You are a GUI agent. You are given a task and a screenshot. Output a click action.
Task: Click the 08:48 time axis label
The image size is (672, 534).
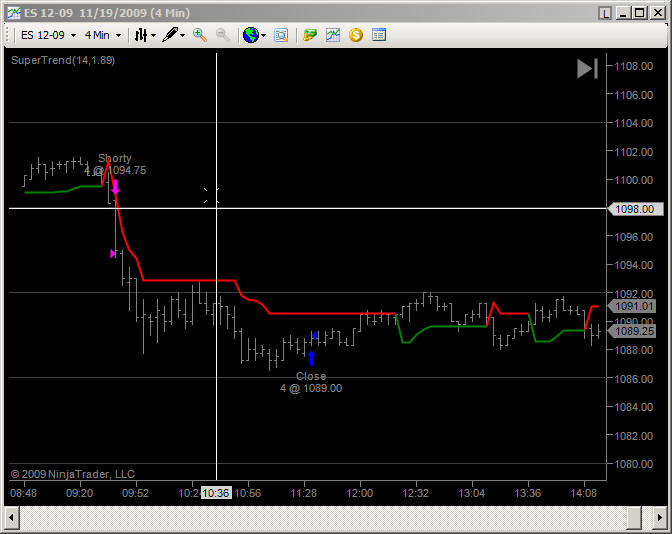(24, 493)
